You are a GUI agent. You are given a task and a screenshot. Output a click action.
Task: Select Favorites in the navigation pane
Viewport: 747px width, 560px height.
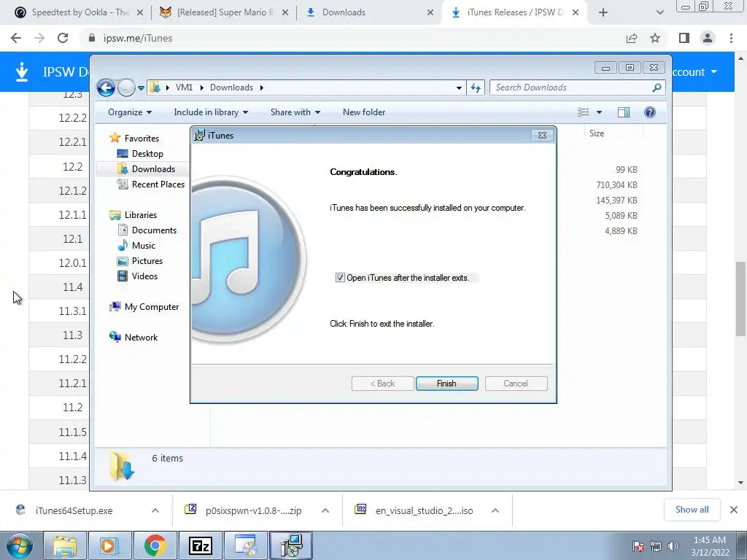tap(142, 138)
